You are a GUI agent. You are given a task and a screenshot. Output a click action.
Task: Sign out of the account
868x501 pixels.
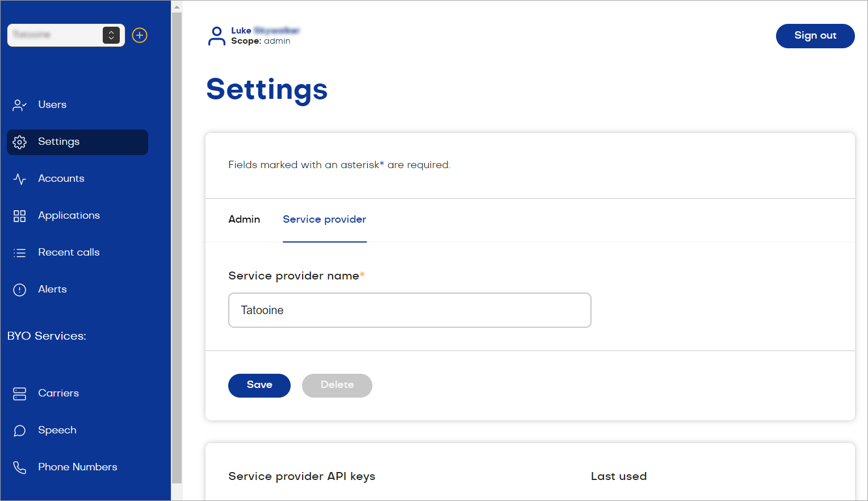pyautogui.click(x=815, y=36)
